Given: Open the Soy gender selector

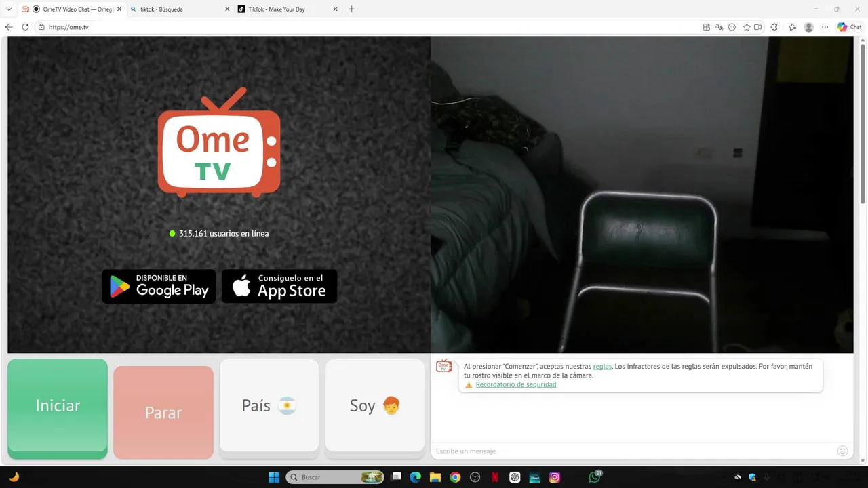Looking at the screenshot, I should click(375, 405).
